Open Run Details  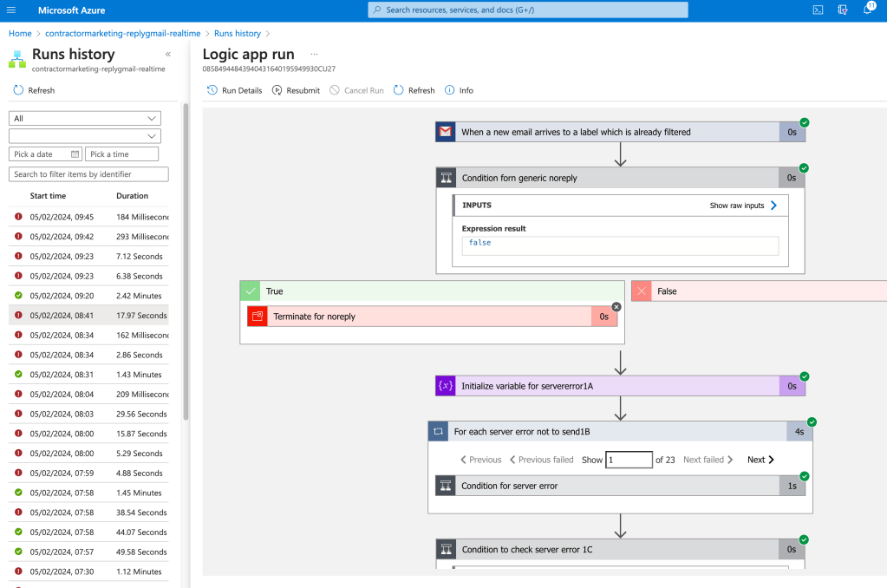pos(235,90)
